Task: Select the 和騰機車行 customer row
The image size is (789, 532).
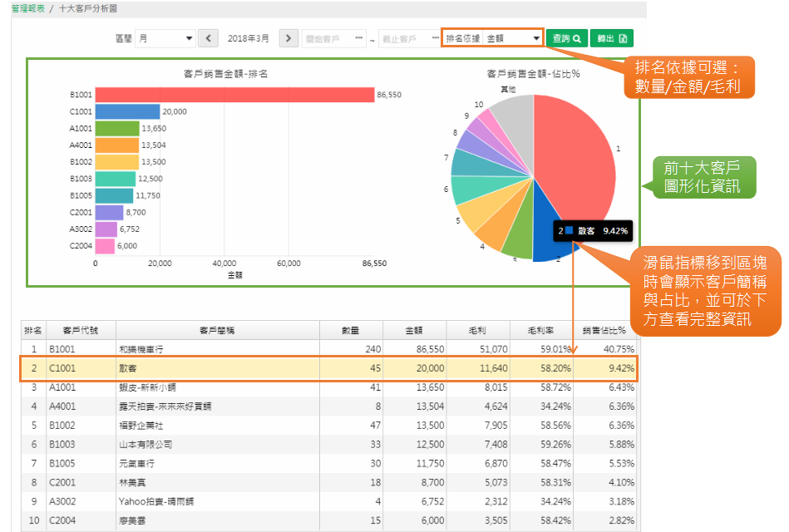Action: 216,349
